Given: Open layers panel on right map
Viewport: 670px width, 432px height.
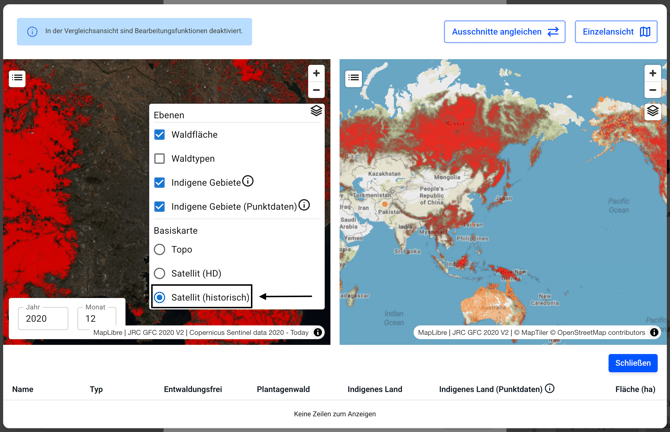Looking at the screenshot, I should point(652,112).
